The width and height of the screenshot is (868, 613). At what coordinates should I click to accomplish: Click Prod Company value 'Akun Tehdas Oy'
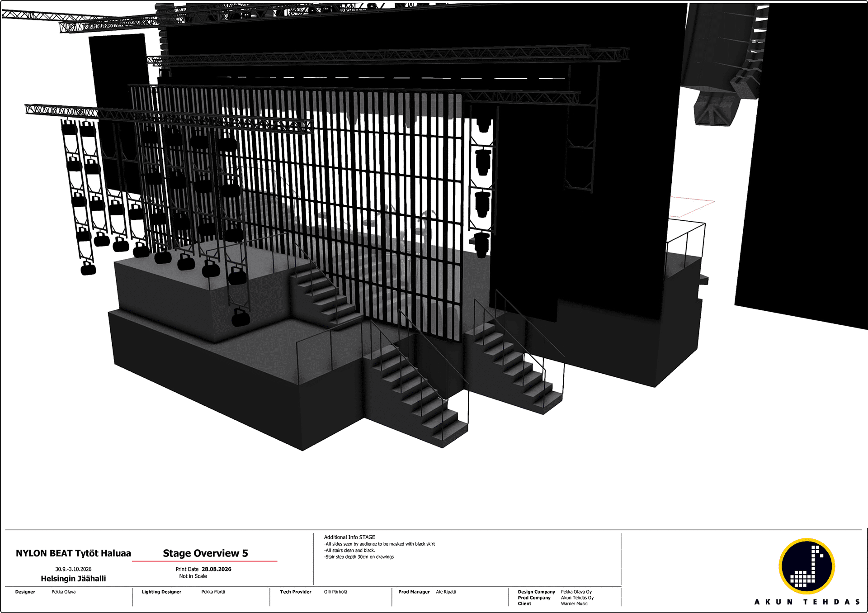click(x=577, y=598)
